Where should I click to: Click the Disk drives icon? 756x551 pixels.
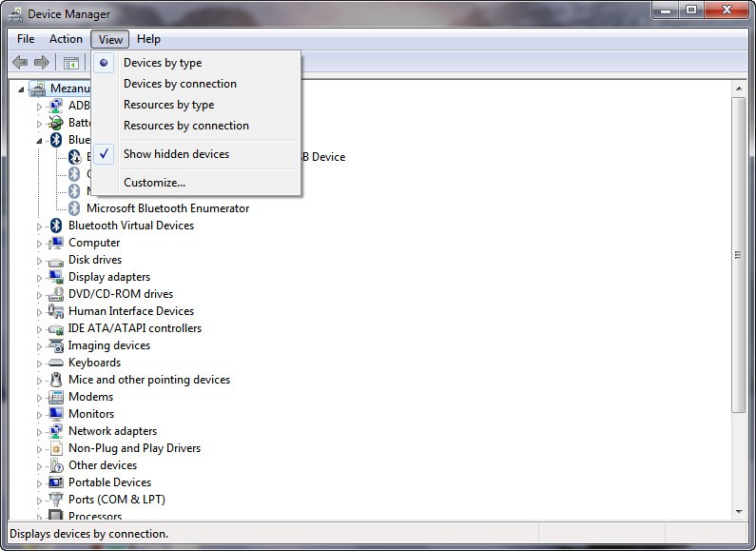56,261
